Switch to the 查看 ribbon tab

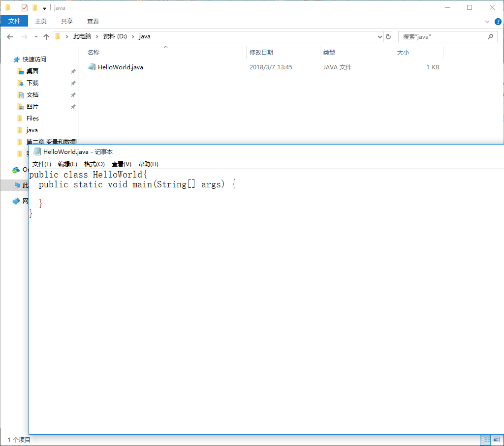93,21
